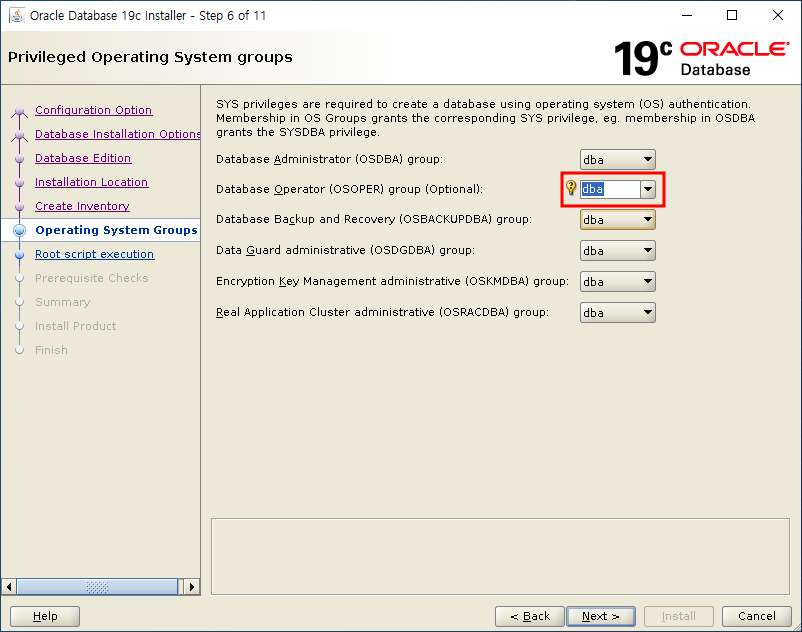Click the Encryption Key Management (OSKMDBA) label
This screenshot has width=802, height=632.
392,281
